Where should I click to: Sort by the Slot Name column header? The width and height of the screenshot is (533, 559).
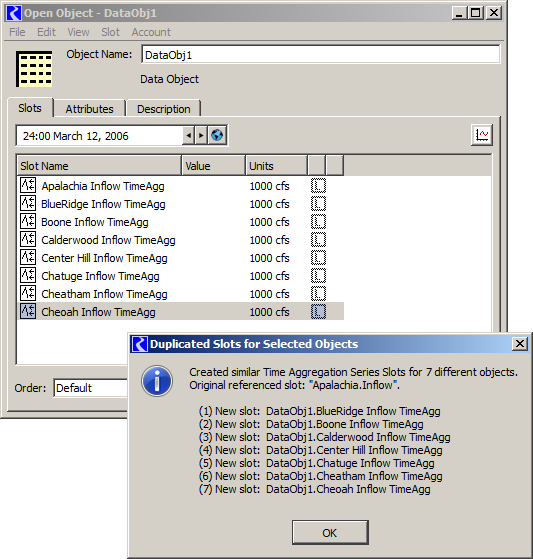click(99, 166)
